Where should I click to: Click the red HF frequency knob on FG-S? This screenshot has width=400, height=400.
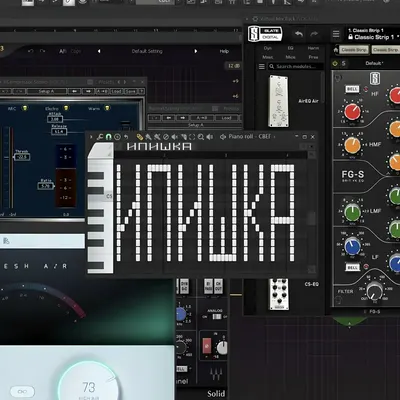(x=352, y=112)
